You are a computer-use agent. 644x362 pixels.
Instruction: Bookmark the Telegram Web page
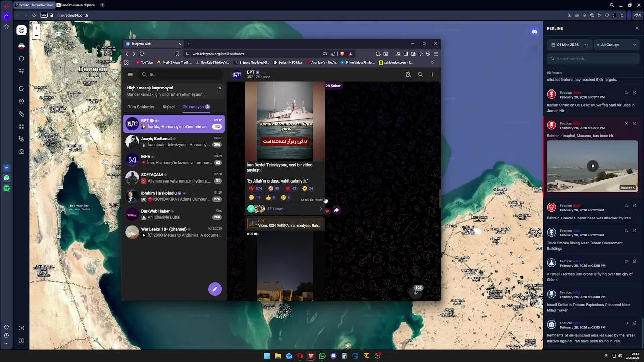[177, 54]
